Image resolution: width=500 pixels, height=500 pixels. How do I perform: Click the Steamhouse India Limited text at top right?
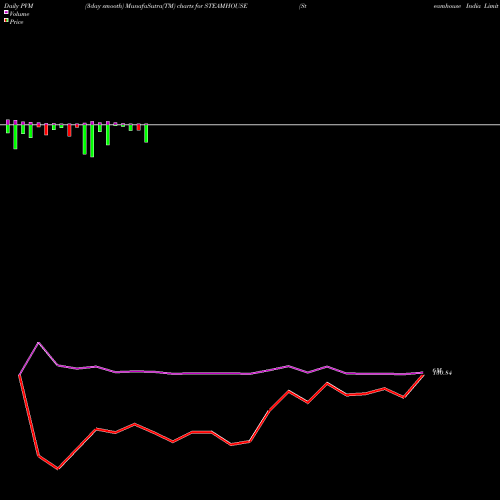tap(466, 6)
